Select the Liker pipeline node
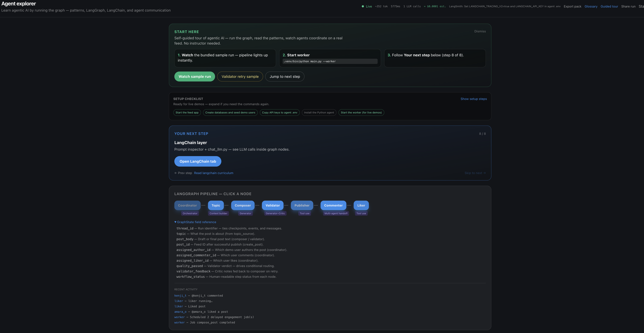The image size is (644, 333). [361, 205]
